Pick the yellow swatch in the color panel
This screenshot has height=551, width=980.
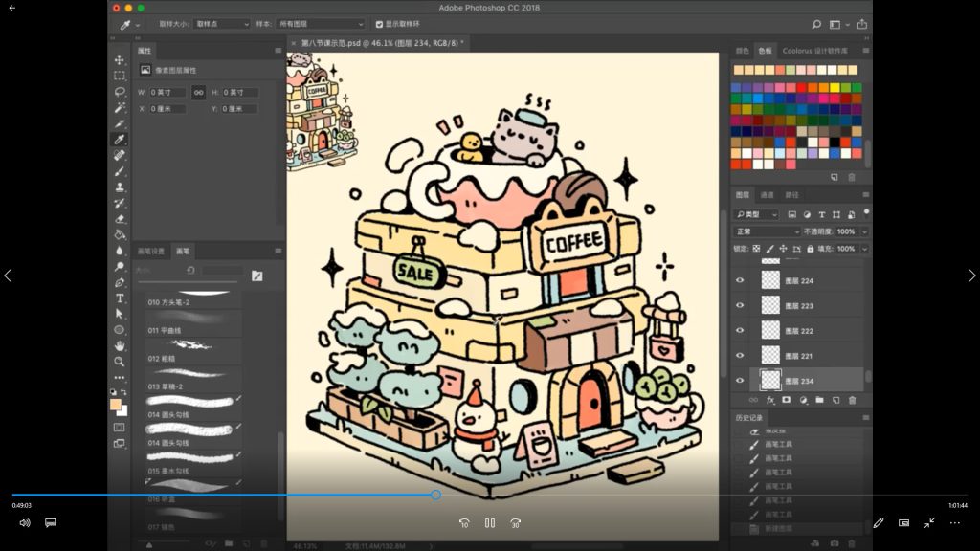coord(834,87)
